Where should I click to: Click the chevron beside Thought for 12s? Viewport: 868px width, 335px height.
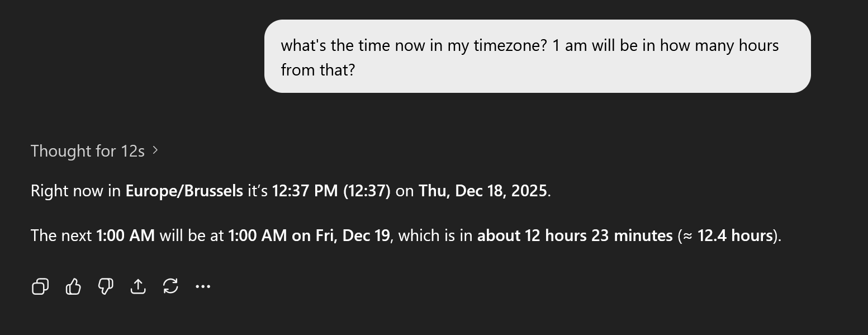click(x=156, y=150)
